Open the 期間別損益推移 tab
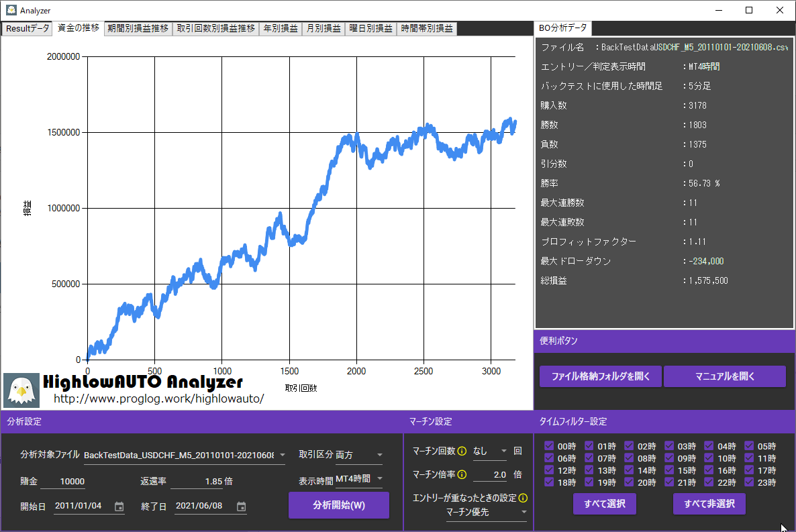796x532 pixels. [x=138, y=29]
